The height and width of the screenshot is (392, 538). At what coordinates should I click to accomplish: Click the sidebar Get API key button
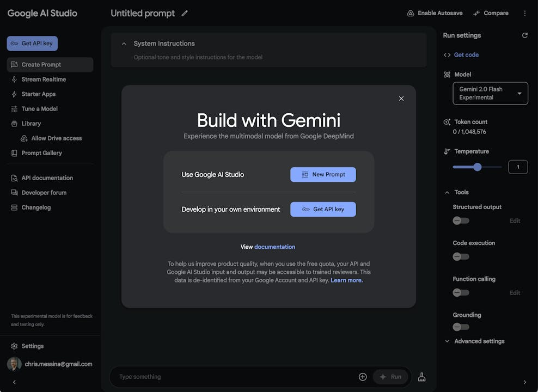coord(32,44)
